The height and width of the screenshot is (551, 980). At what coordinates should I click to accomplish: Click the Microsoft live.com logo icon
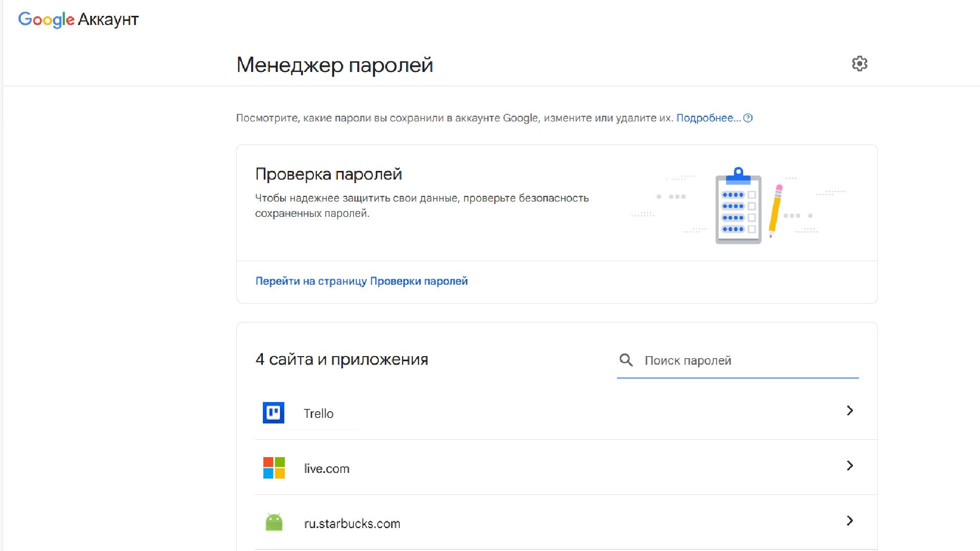point(274,468)
